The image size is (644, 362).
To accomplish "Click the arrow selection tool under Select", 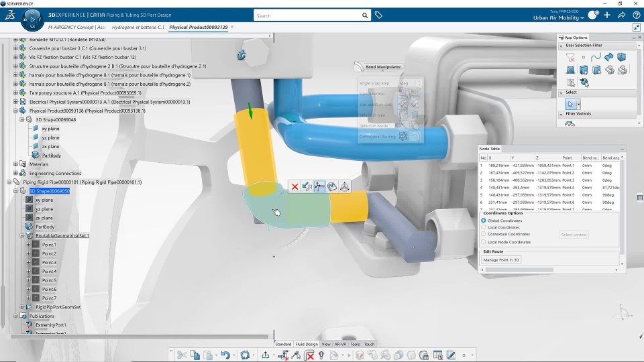I will [570, 105].
